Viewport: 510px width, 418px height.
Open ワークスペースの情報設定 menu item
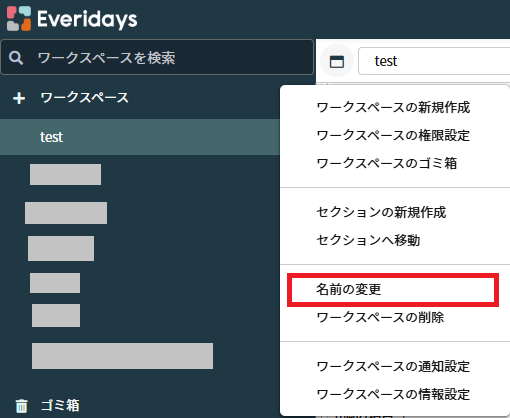click(393, 394)
